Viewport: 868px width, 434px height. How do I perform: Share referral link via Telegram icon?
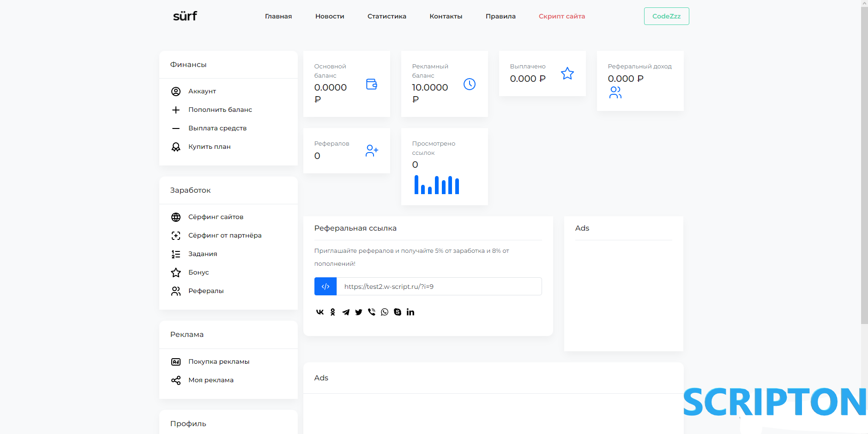pos(346,312)
